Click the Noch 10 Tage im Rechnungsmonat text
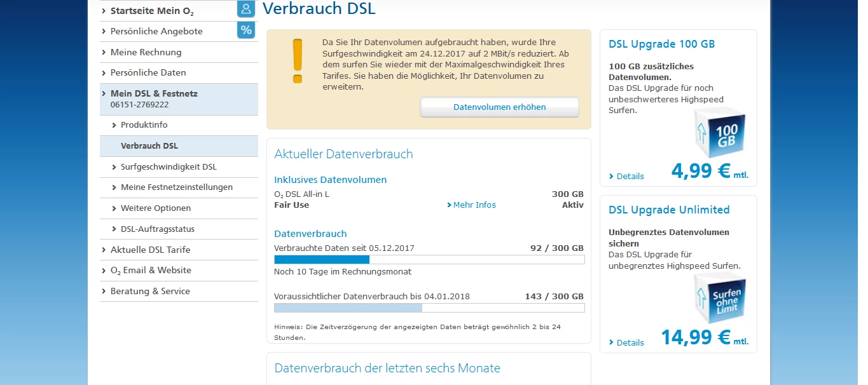The image size is (868, 385). pos(343,271)
